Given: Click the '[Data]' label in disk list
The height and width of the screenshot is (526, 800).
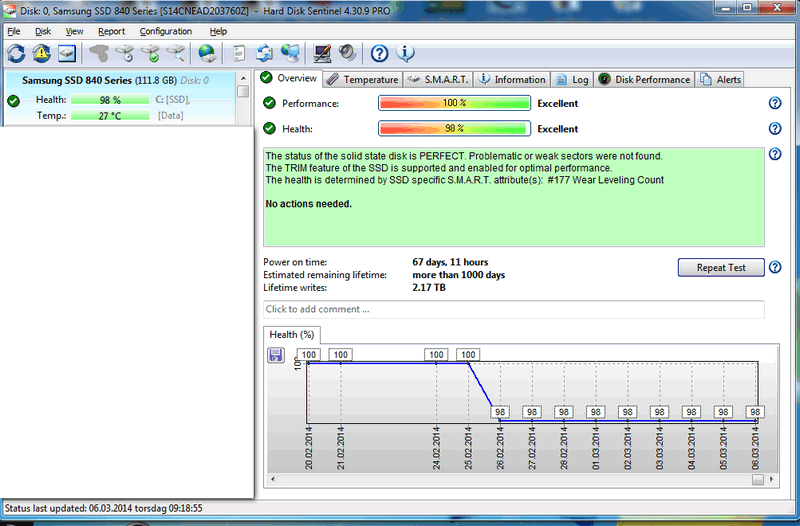Looking at the screenshot, I should [170, 116].
